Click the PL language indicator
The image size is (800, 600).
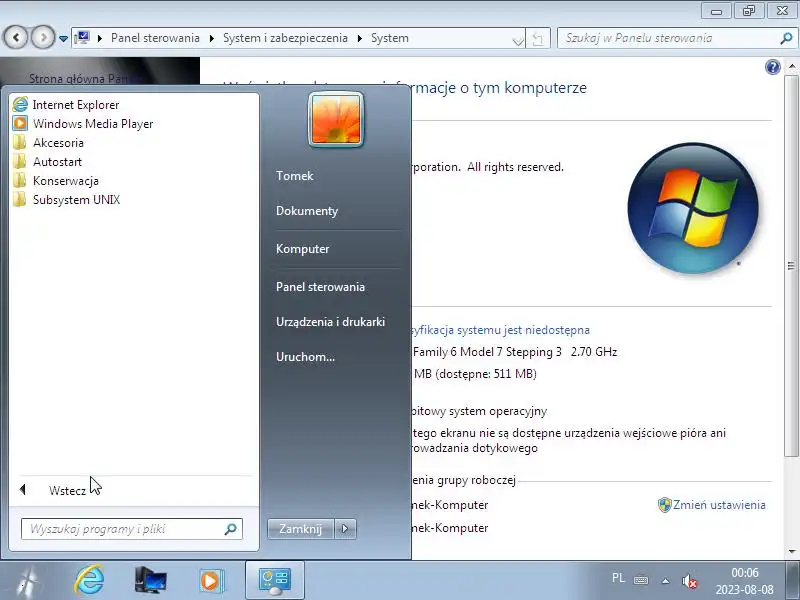click(x=618, y=578)
